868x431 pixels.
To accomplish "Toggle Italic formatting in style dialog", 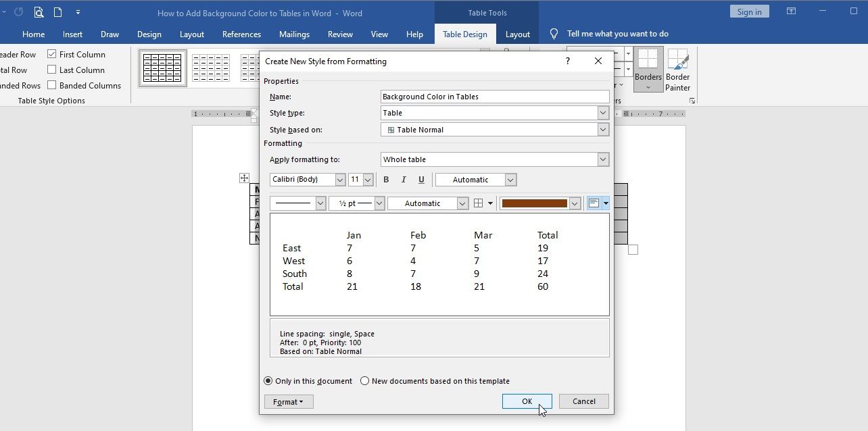I will [404, 180].
